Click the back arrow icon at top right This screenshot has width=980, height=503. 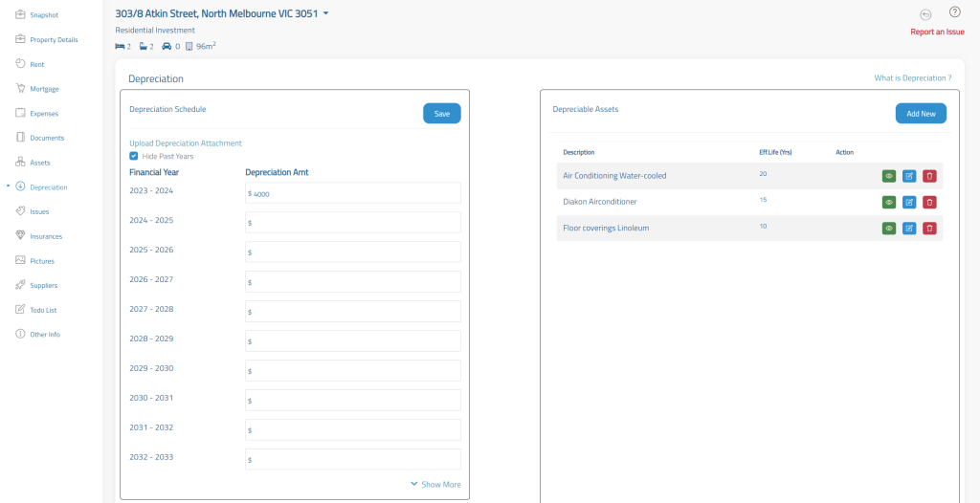coord(925,14)
